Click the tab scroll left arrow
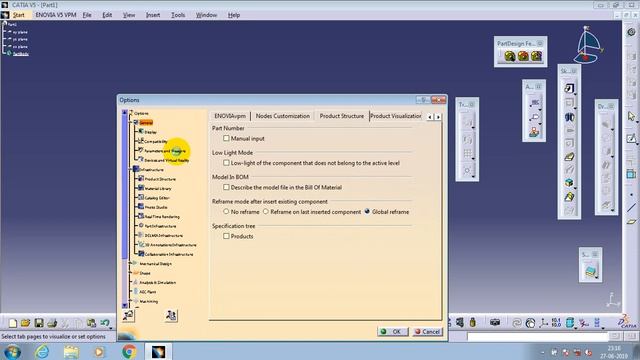 [430, 117]
